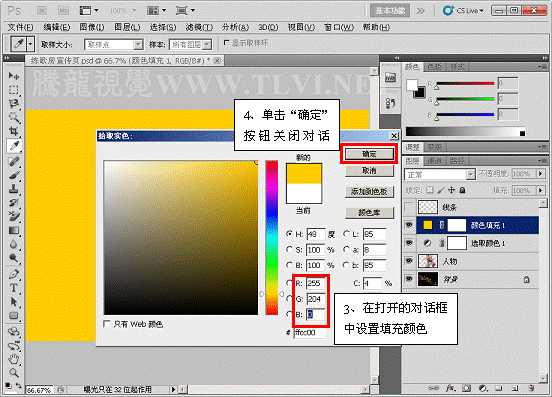Viewport: 552px width, 397px height.
Task: Open the 滤镜(T) menu
Action: [199, 27]
